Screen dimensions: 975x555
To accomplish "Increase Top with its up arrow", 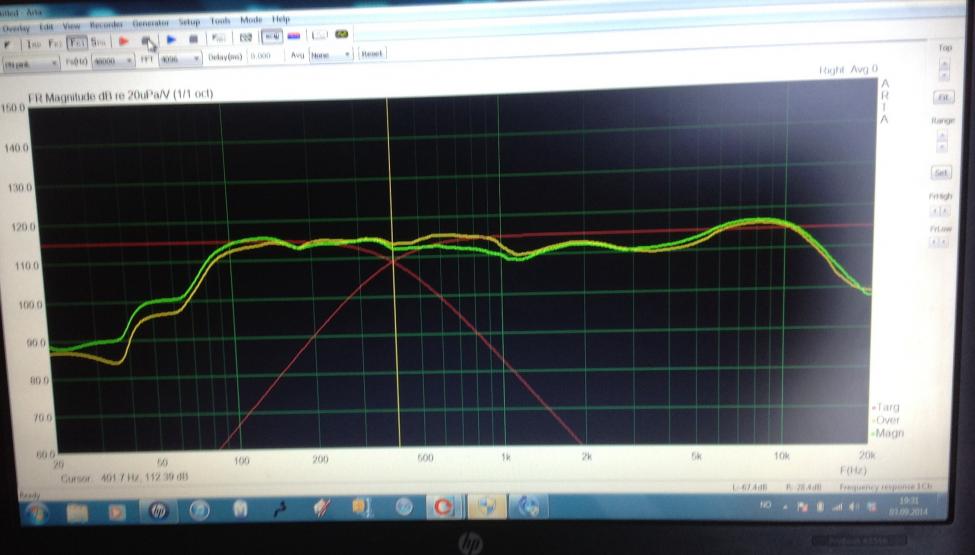I will (945, 64).
